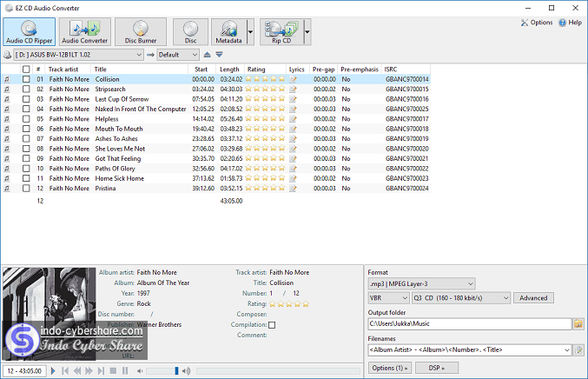Expand the Rip CD dropdown arrow

[307, 31]
